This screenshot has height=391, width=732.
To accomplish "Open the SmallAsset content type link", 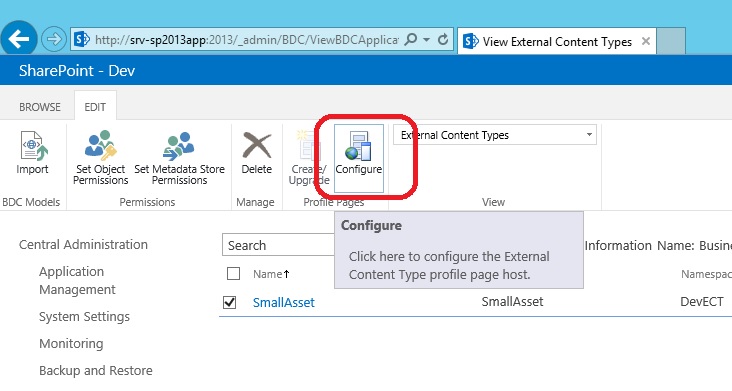I will (283, 302).
